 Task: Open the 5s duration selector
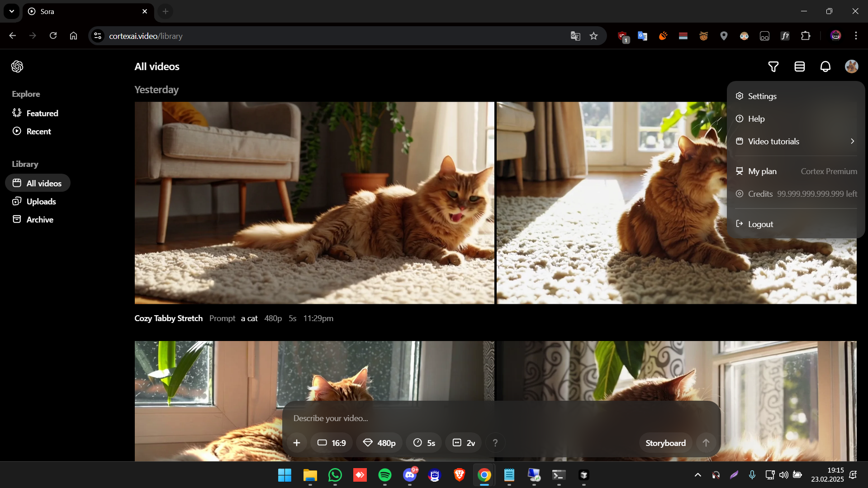[x=424, y=443]
